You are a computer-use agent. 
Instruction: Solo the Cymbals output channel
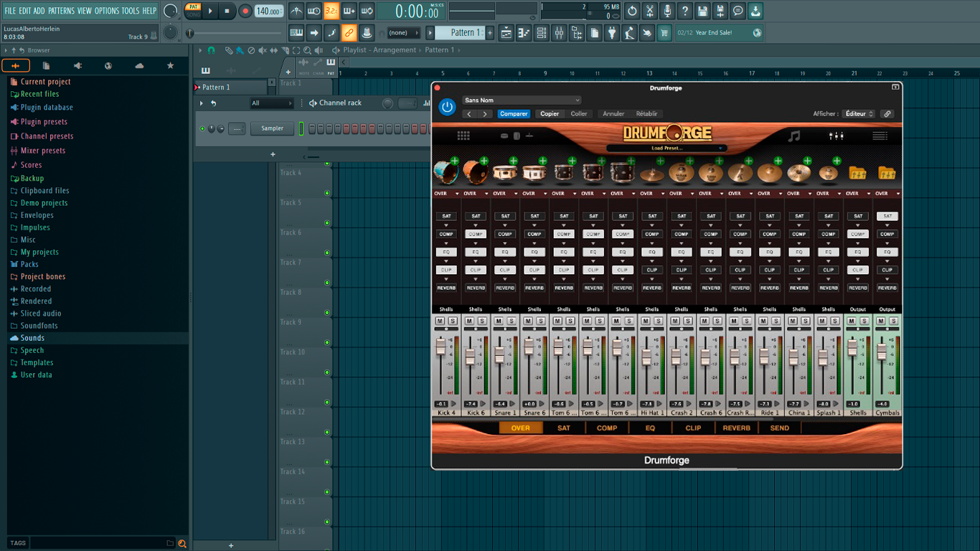point(894,321)
